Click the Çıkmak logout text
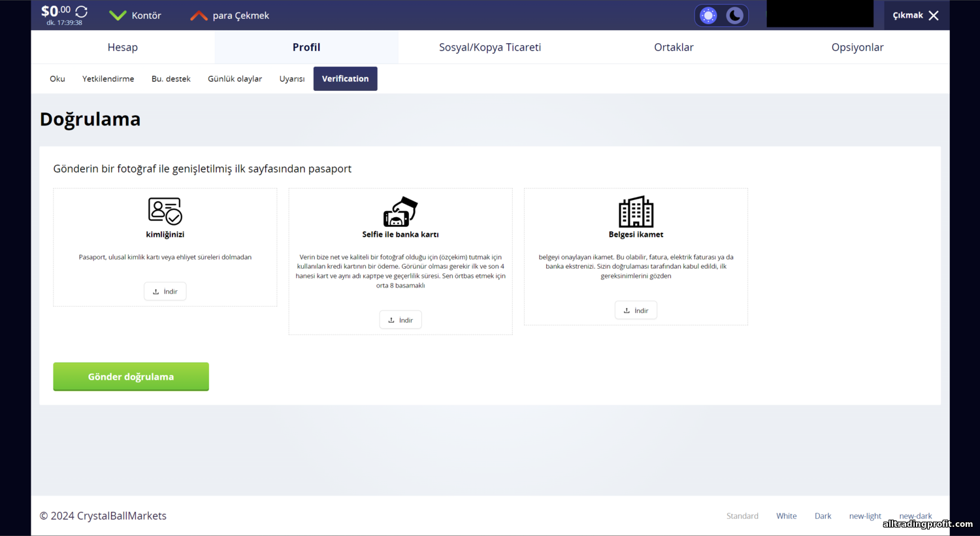The width and height of the screenshot is (980, 536). tap(907, 15)
